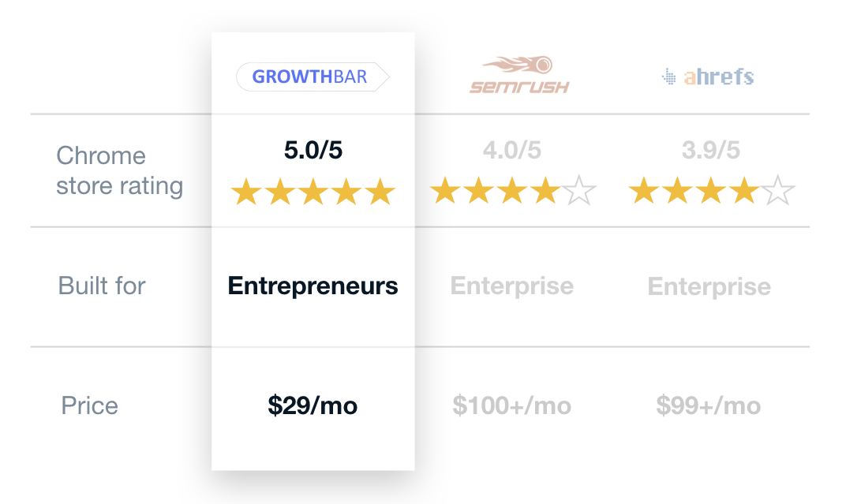The width and height of the screenshot is (846, 504).
Task: Click the Chrome store rating row label
Action: 120,170
